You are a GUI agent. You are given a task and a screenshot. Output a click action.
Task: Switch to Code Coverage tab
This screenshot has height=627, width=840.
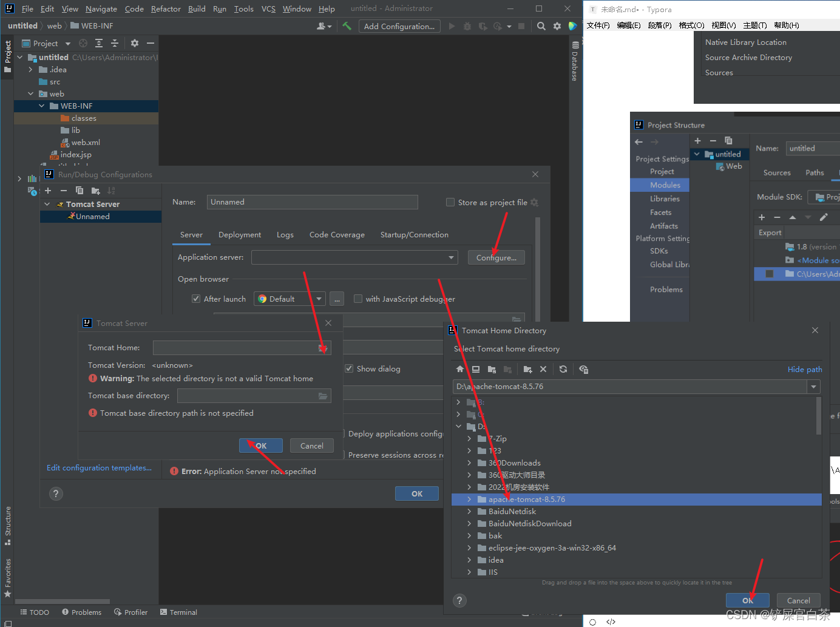click(x=337, y=235)
